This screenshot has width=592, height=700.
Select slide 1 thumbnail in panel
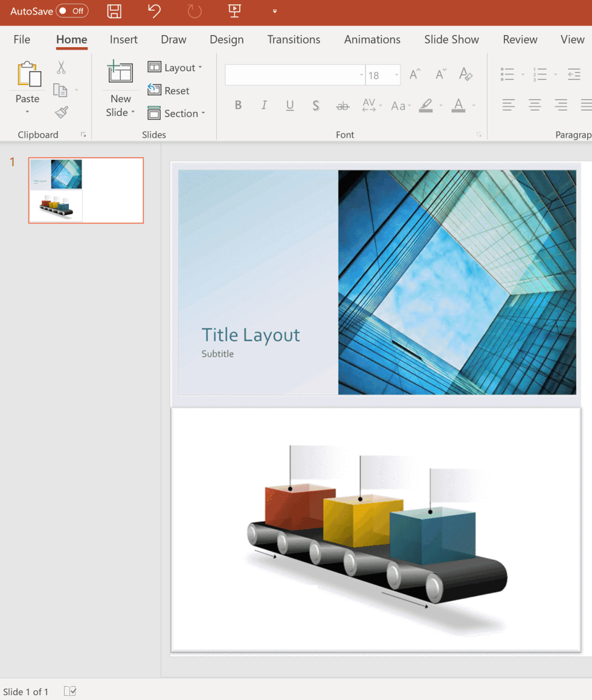pos(86,190)
